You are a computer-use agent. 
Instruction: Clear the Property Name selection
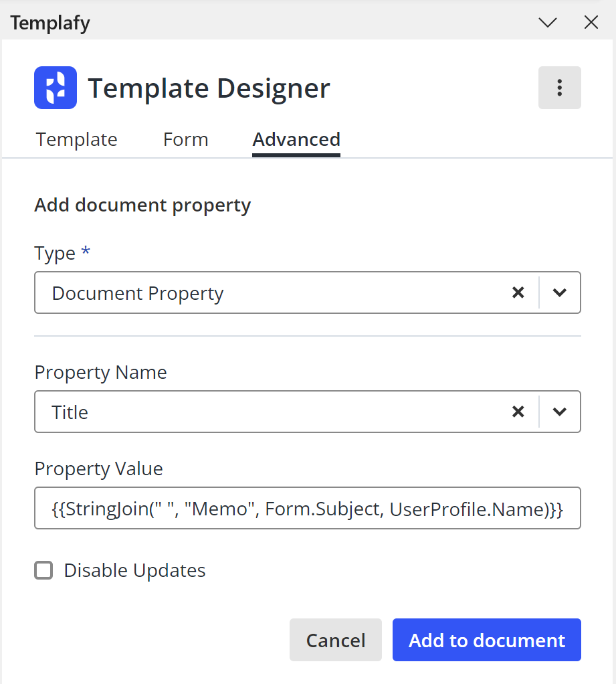point(518,412)
